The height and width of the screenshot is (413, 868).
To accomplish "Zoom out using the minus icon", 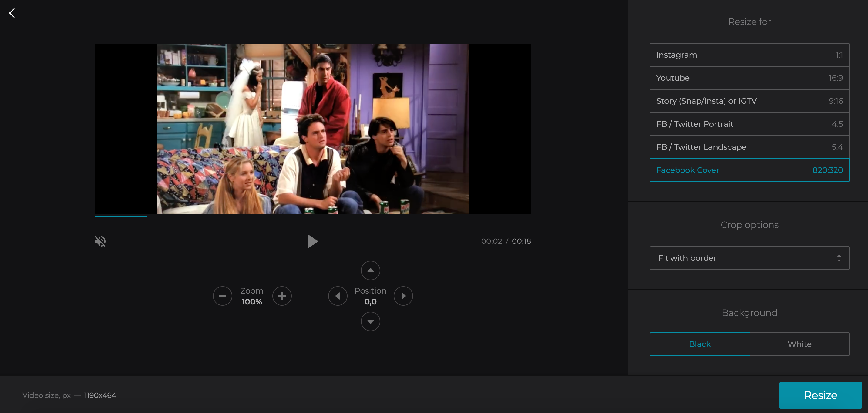I will 222,296.
